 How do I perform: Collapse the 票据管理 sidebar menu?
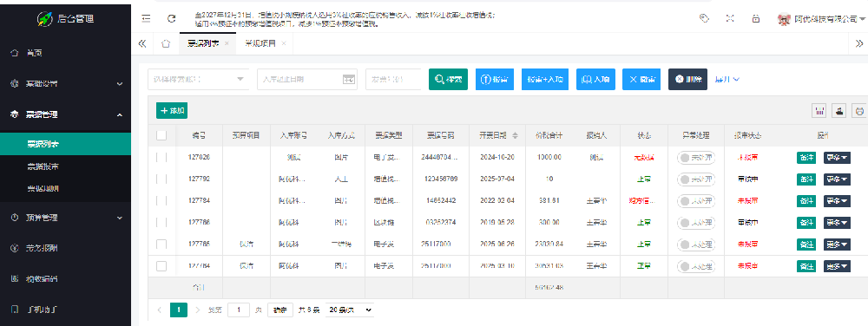coord(65,114)
